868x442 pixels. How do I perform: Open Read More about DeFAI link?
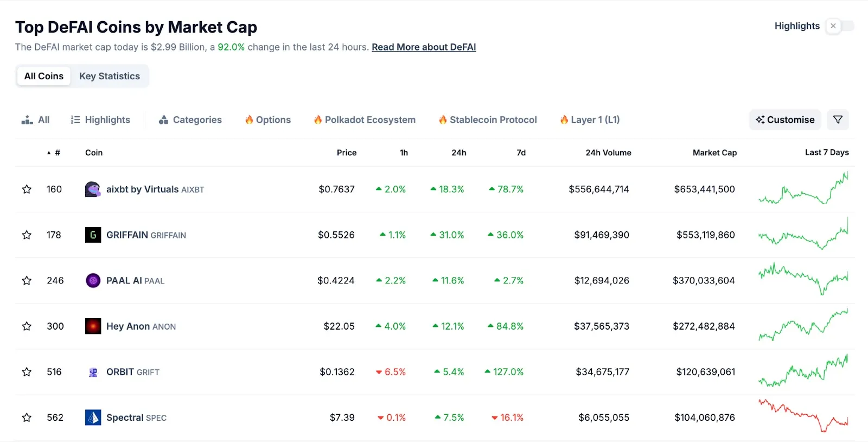pos(423,47)
